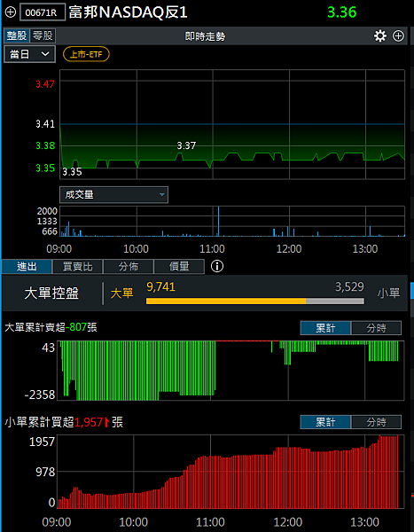Open the 當日 period dropdown
Viewport: 414px width, 532px height.
(29, 54)
